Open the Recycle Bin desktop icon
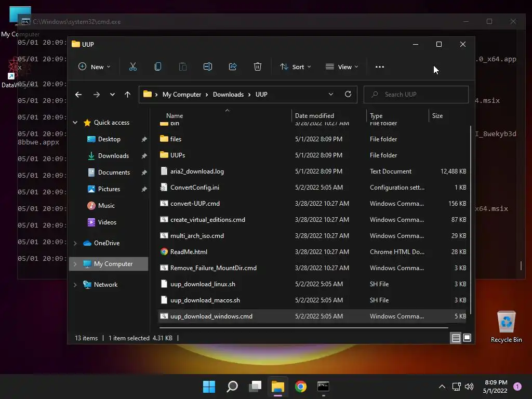This screenshot has width=532, height=399. point(506,327)
